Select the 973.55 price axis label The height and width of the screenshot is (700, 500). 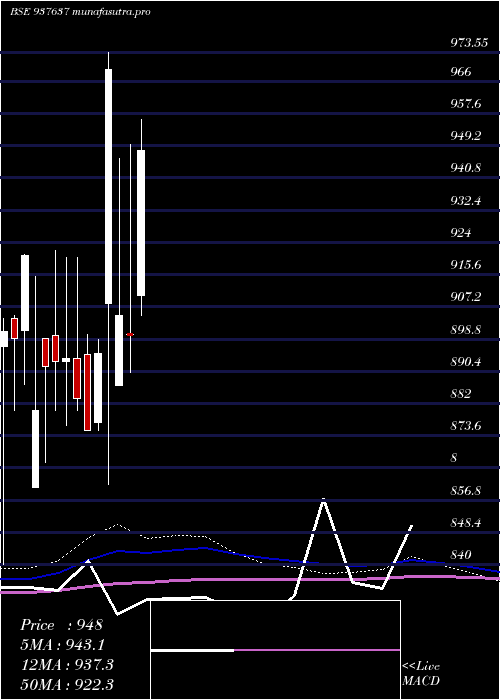pos(469,43)
